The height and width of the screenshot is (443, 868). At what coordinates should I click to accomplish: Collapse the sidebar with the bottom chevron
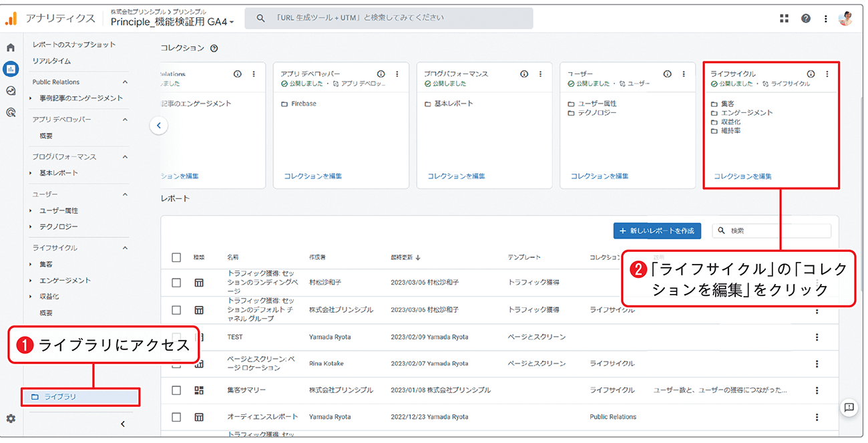[123, 424]
